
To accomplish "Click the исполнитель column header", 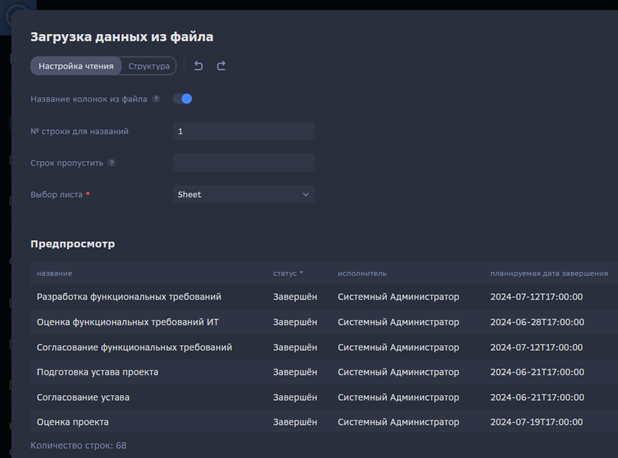I will [x=362, y=273].
